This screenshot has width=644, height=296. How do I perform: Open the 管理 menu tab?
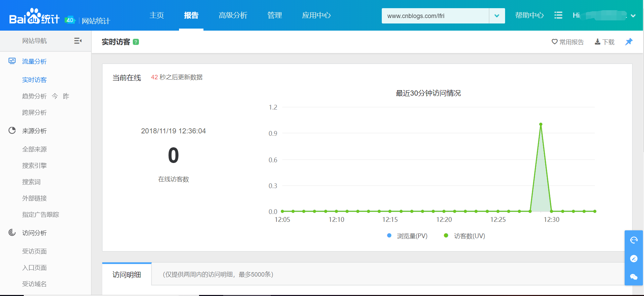(x=274, y=15)
